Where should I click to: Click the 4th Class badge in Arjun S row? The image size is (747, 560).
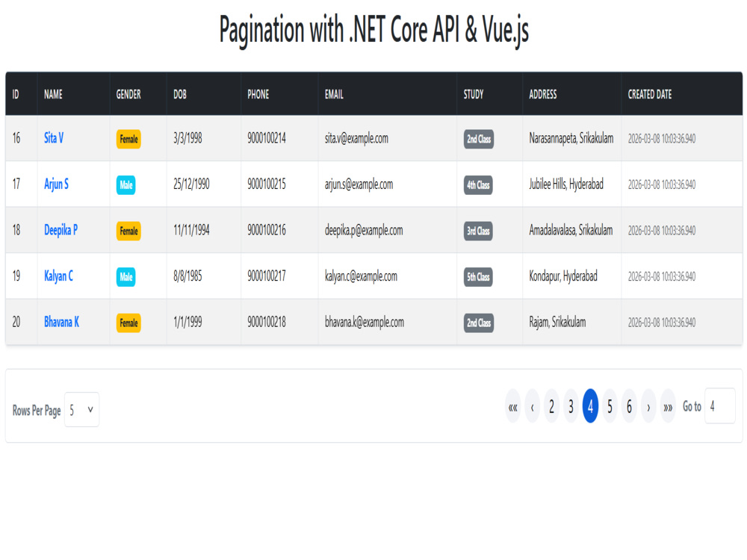pos(478,185)
